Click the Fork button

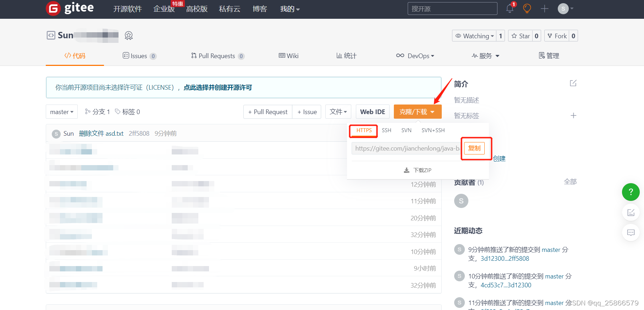(557, 36)
